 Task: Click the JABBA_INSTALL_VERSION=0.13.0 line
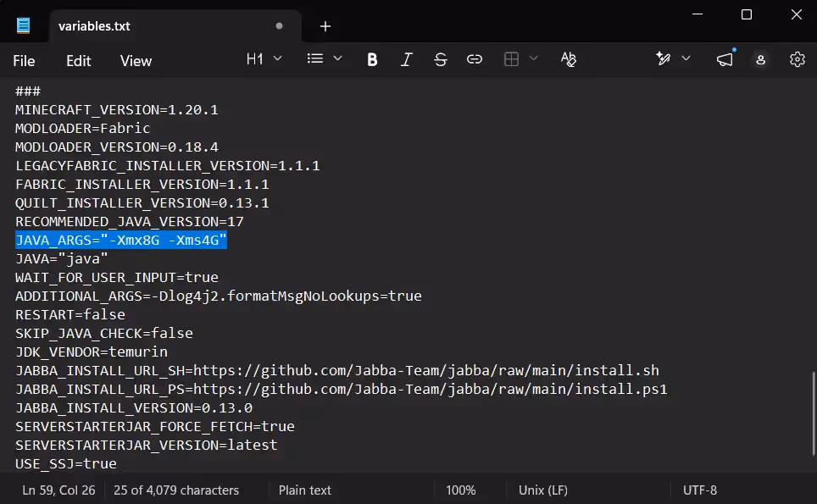(134, 407)
